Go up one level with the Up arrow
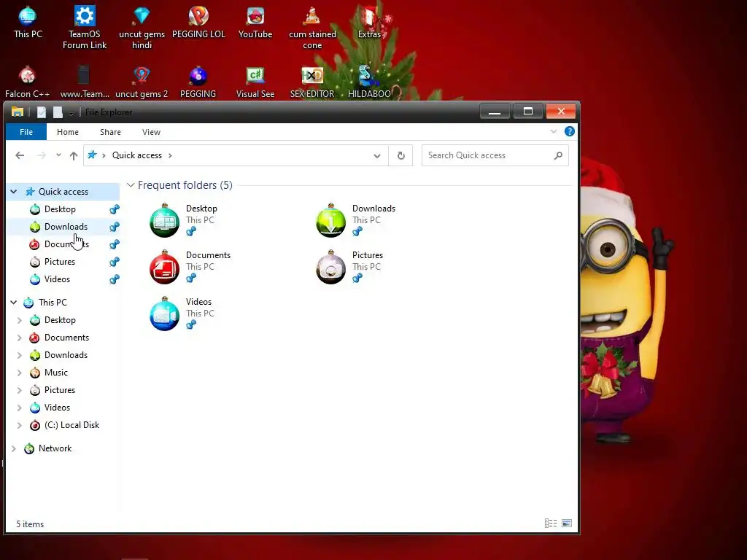 (x=74, y=155)
